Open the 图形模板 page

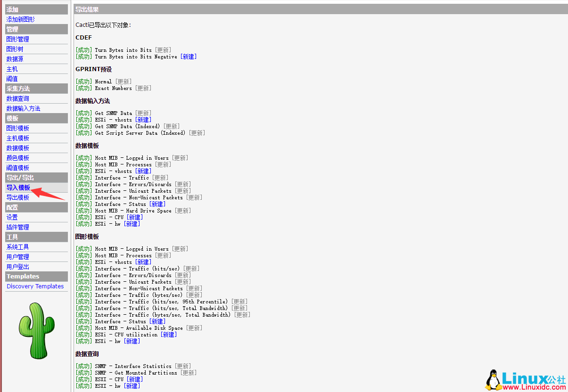(17, 128)
